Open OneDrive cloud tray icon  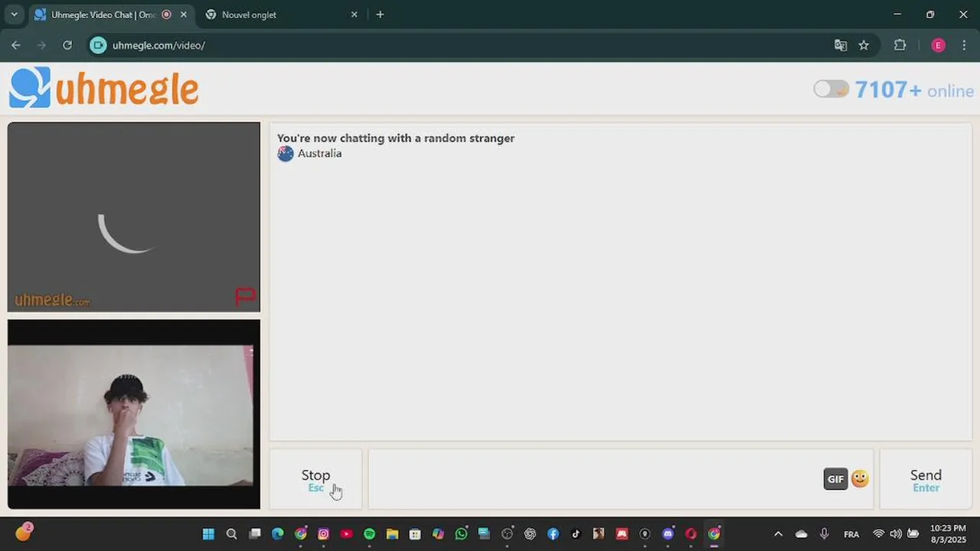click(801, 534)
